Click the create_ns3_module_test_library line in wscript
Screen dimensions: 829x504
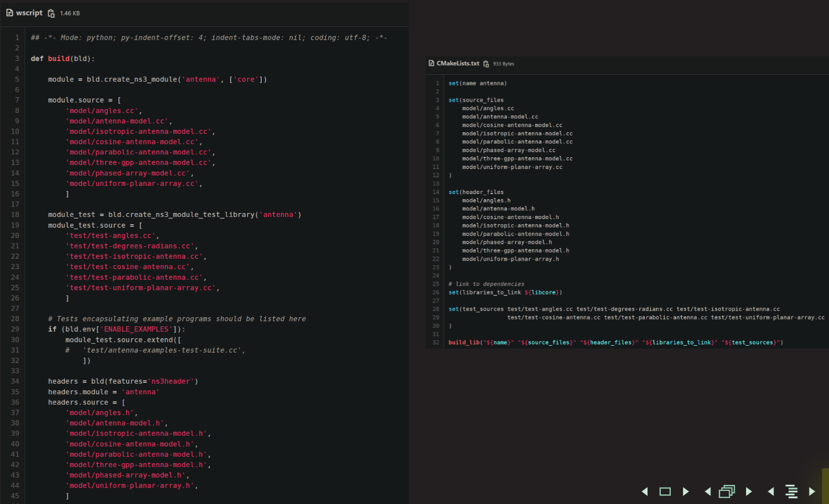pyautogui.click(x=175, y=214)
